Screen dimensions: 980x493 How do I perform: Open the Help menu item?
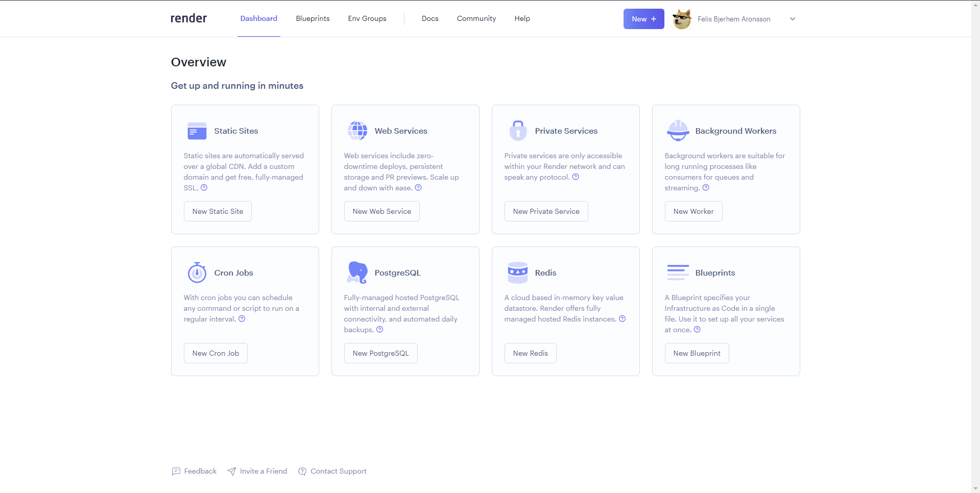point(522,18)
